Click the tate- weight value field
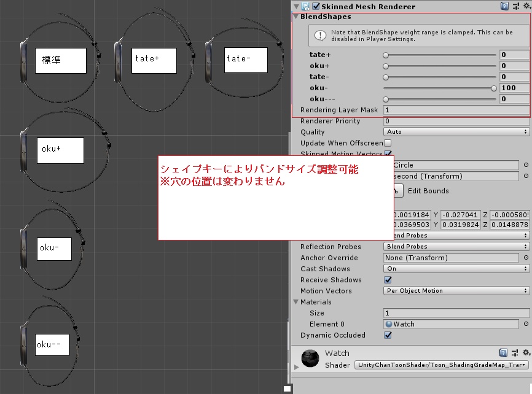This screenshot has width=532, height=394. 514,77
